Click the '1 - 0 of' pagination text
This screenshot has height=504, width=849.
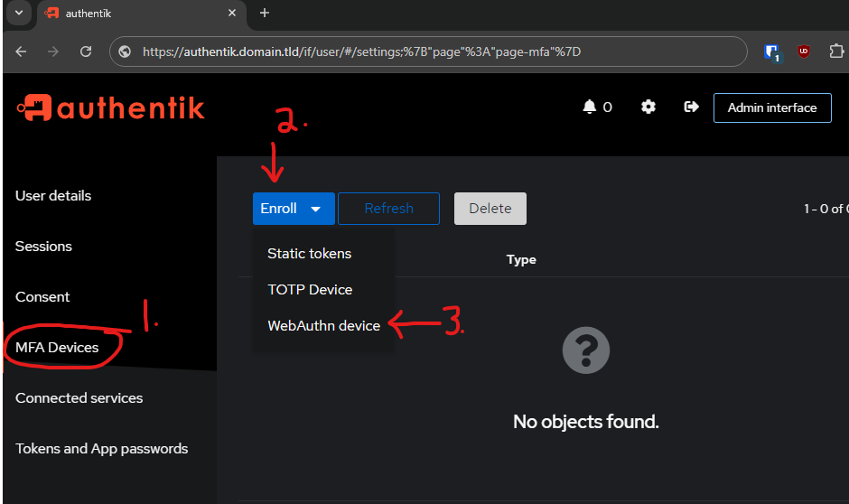826,209
